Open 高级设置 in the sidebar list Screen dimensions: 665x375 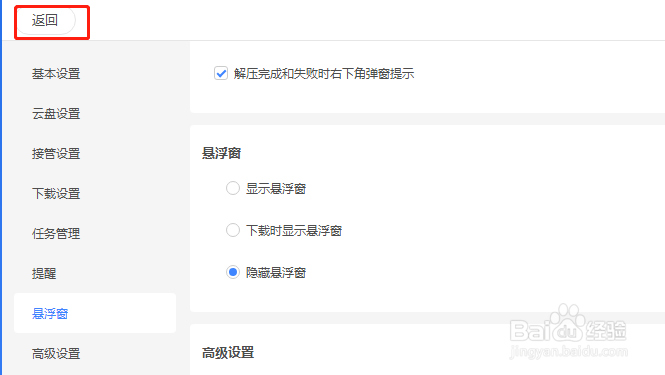[x=56, y=353]
